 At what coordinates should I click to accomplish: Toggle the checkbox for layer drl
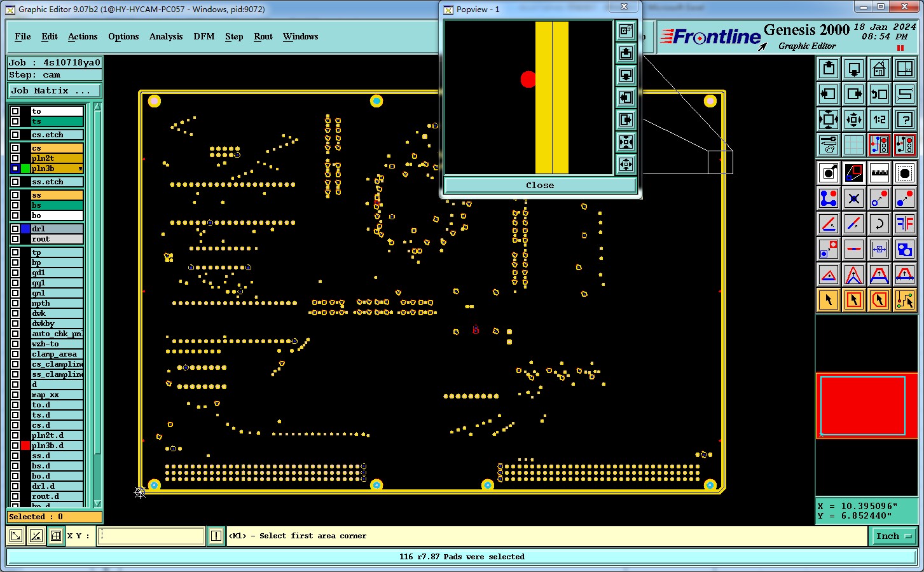point(15,229)
